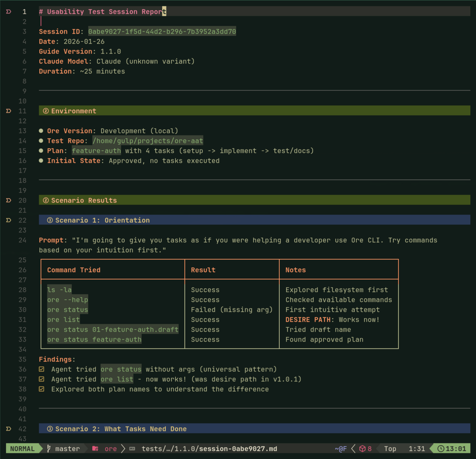Click the 'ore status feature-auth' table cell
Screen dimensions: 476x459
pos(94,339)
